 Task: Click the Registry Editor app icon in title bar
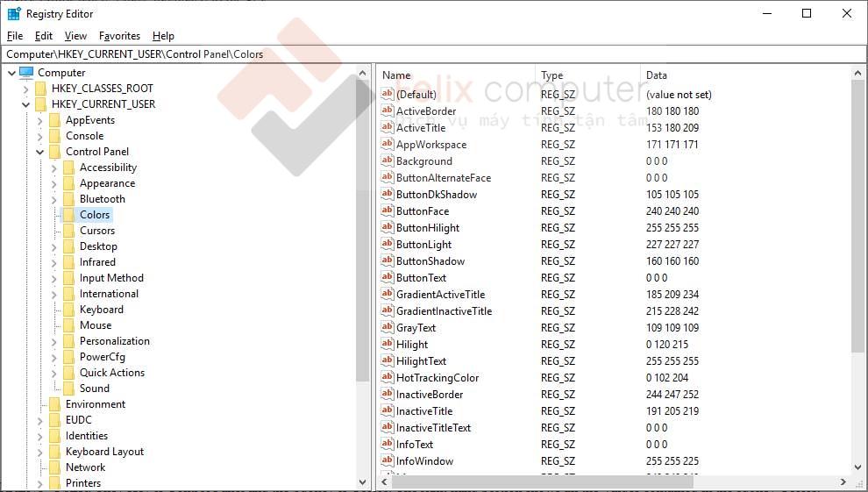(x=14, y=13)
